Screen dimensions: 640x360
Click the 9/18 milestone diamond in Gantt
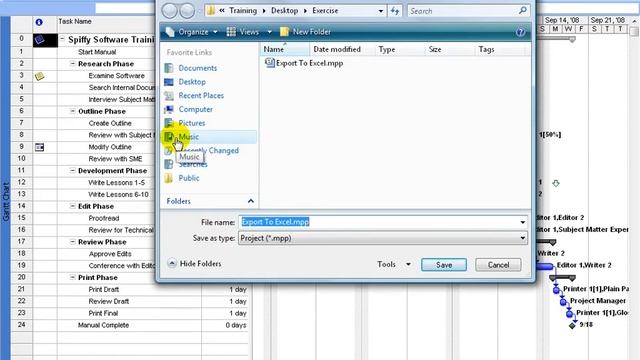coord(572,325)
